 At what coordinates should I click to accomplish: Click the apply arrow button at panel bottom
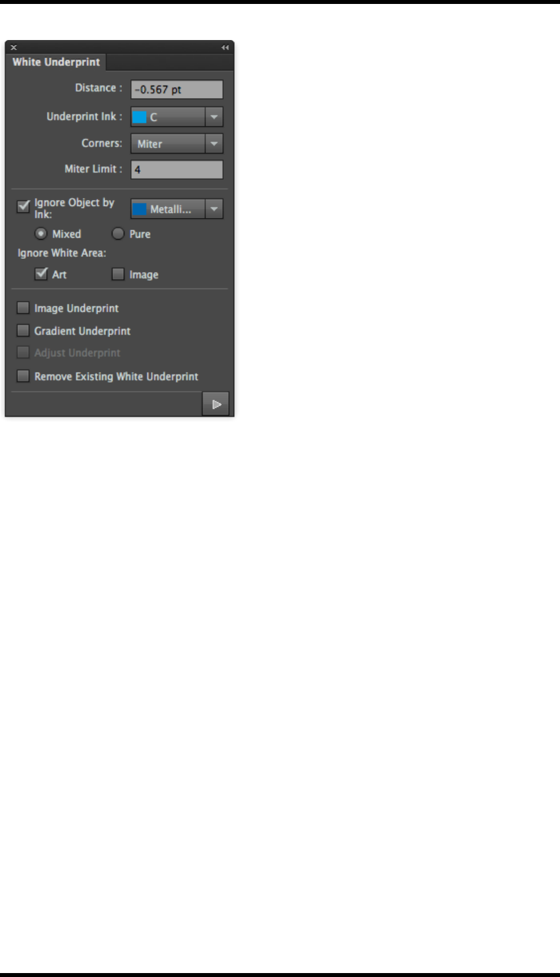215,404
